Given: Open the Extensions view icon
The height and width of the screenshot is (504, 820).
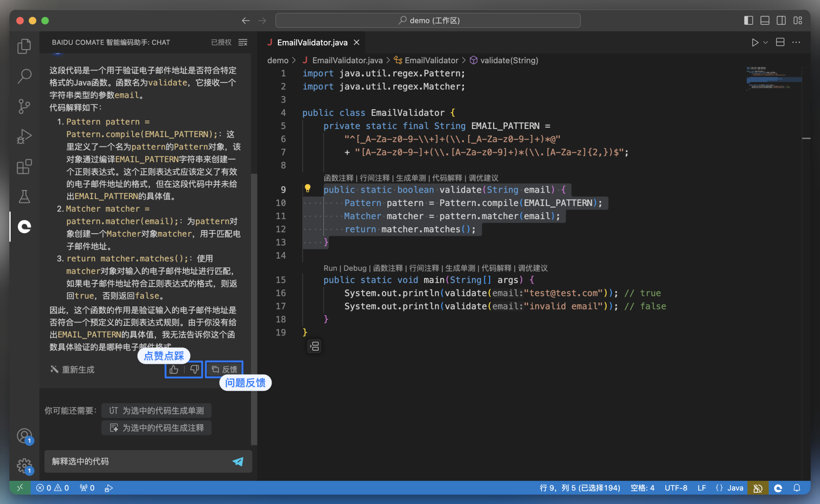Looking at the screenshot, I should click(x=24, y=167).
